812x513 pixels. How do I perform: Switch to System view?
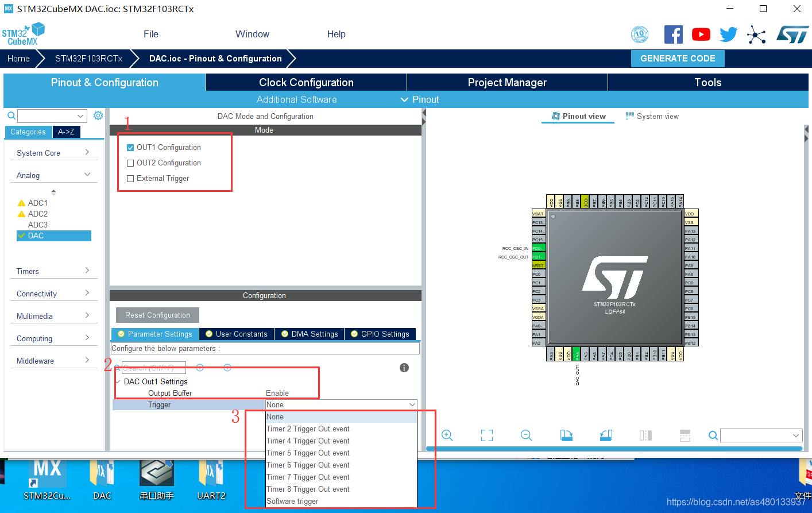tap(652, 116)
